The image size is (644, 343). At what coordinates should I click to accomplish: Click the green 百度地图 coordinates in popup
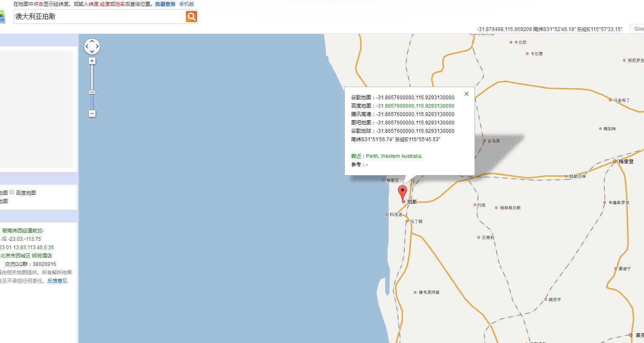[415, 106]
